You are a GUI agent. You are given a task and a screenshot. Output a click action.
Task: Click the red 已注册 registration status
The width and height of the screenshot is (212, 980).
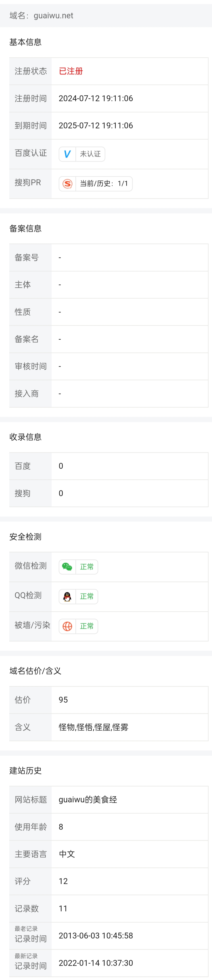71,71
